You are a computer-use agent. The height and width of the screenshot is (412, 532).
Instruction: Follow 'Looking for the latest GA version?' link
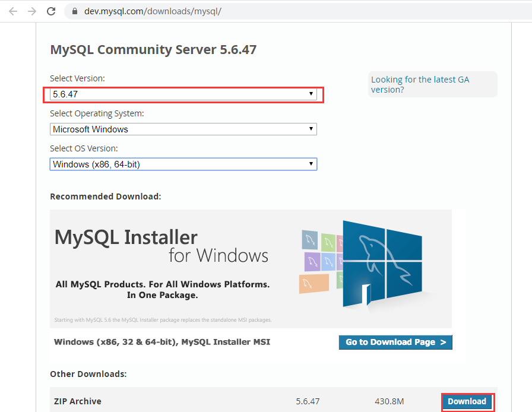(420, 84)
